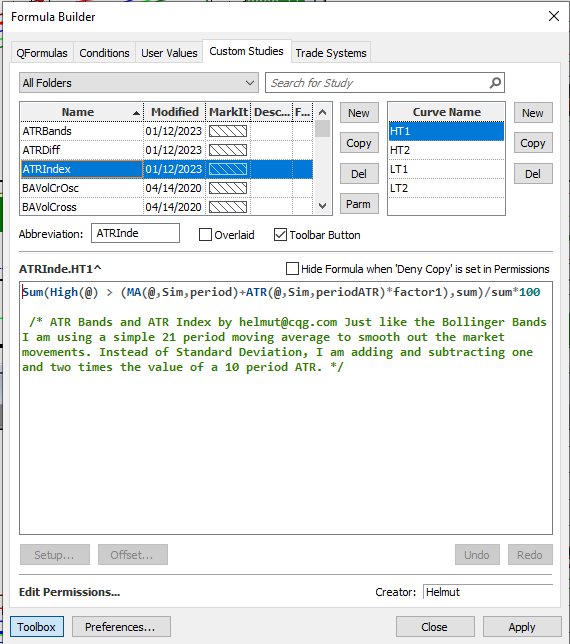Click the MarkIt swatch for ATRDiff
570x644 pixels.
click(228, 150)
